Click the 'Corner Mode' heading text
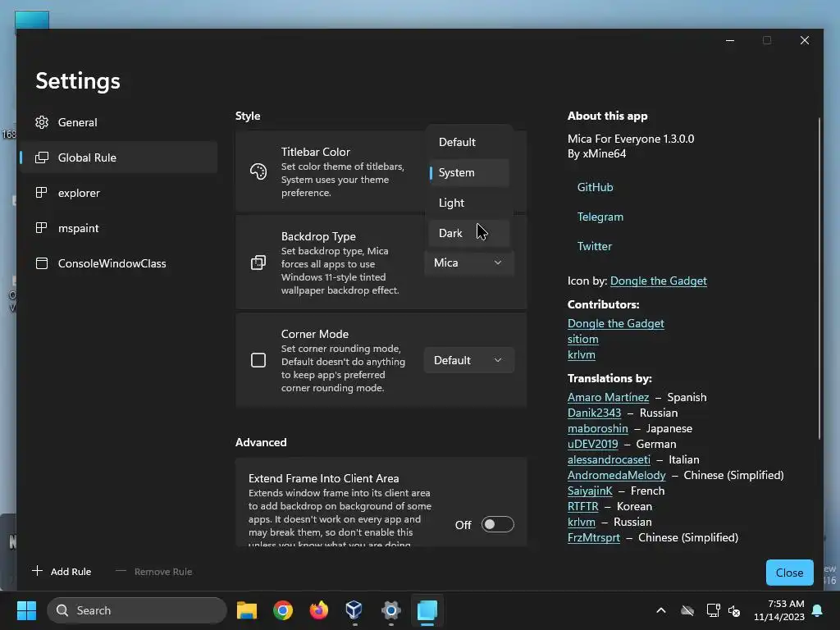This screenshot has height=630, width=840. tap(315, 334)
